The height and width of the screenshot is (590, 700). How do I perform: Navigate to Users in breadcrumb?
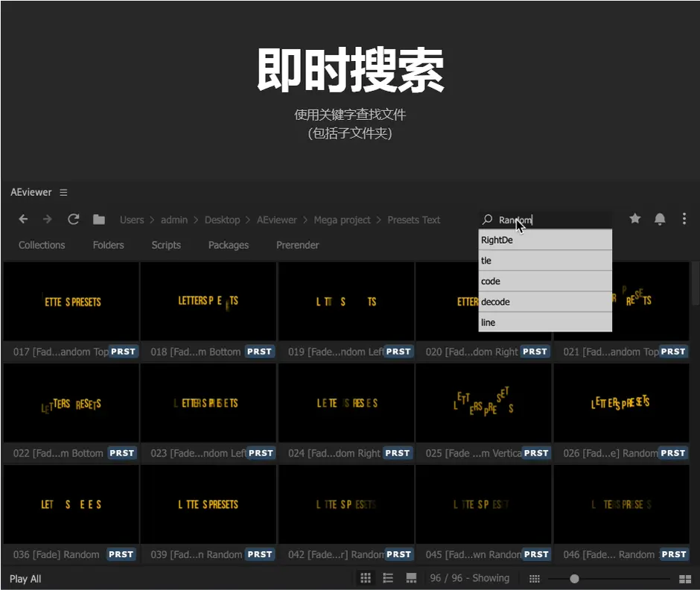click(x=132, y=220)
